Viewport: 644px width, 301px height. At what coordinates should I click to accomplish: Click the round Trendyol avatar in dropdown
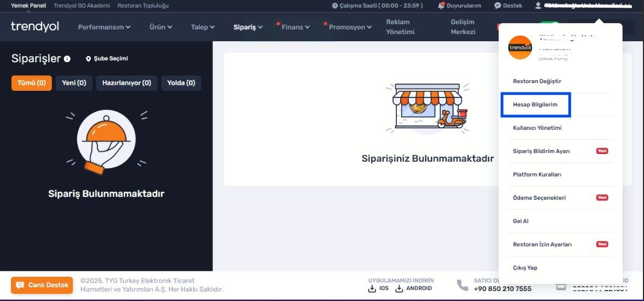click(520, 48)
